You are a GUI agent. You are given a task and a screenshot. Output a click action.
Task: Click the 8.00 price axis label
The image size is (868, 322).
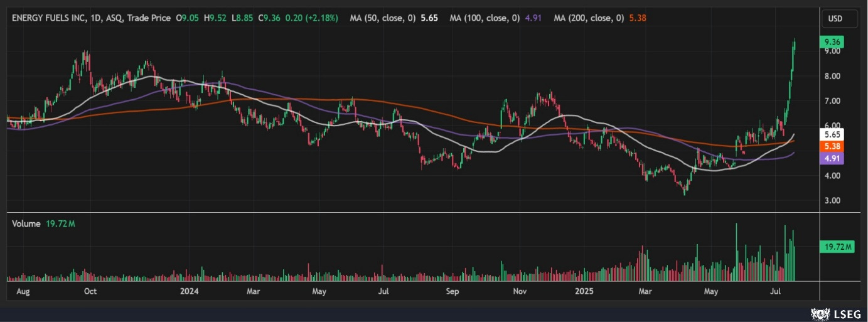[x=832, y=77]
